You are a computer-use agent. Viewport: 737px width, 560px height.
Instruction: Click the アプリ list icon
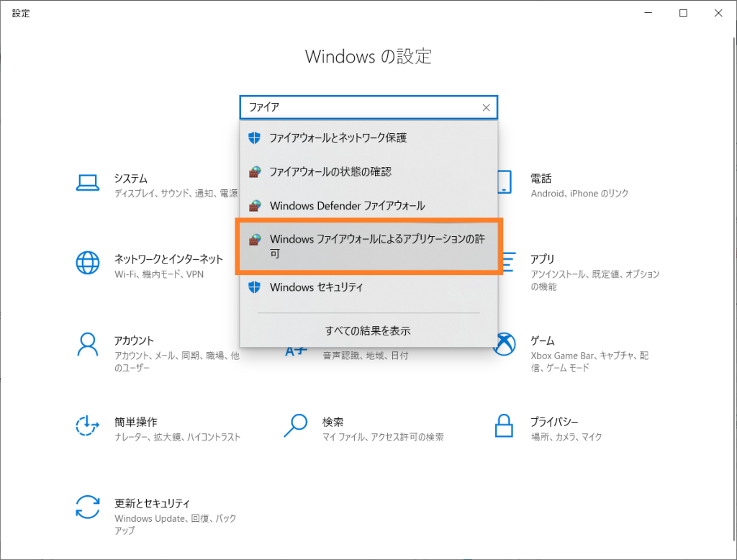click(507, 263)
